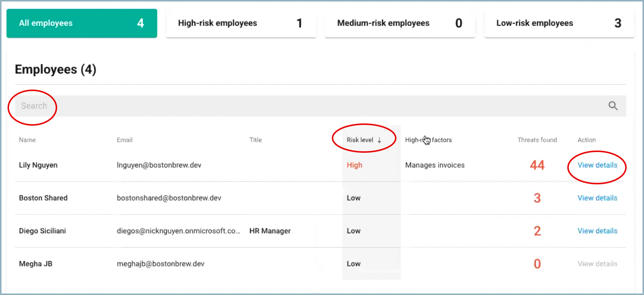Select the All employees tab
Screen dimensions: 644x295
coord(82,23)
